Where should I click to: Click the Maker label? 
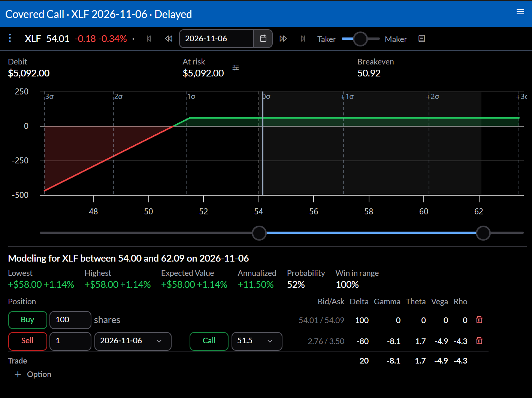(x=396, y=39)
